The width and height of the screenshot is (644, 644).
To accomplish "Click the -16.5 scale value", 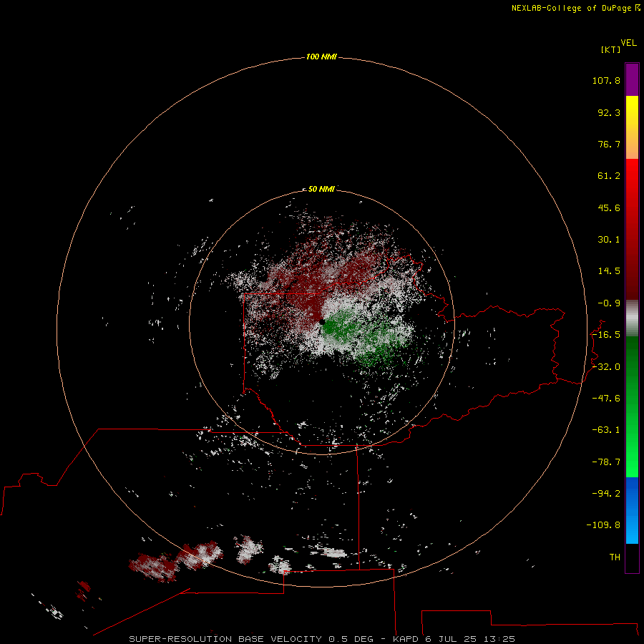I will pyautogui.click(x=606, y=335).
